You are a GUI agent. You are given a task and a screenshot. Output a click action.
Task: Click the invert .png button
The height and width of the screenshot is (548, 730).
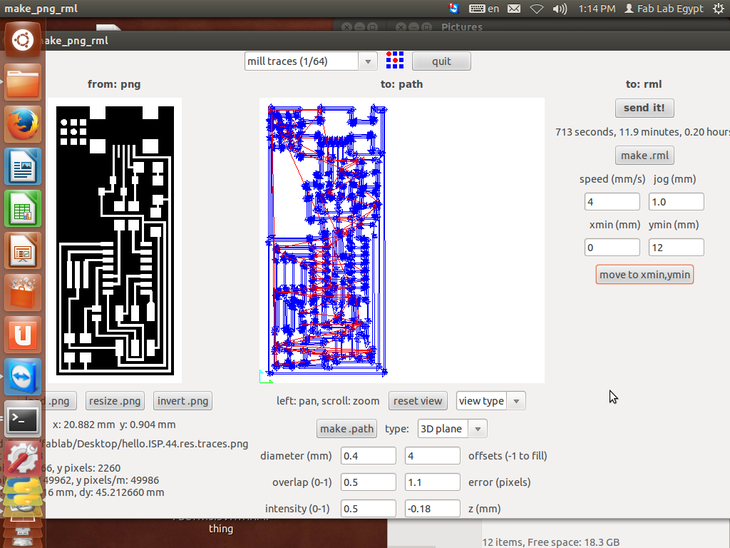pos(182,401)
